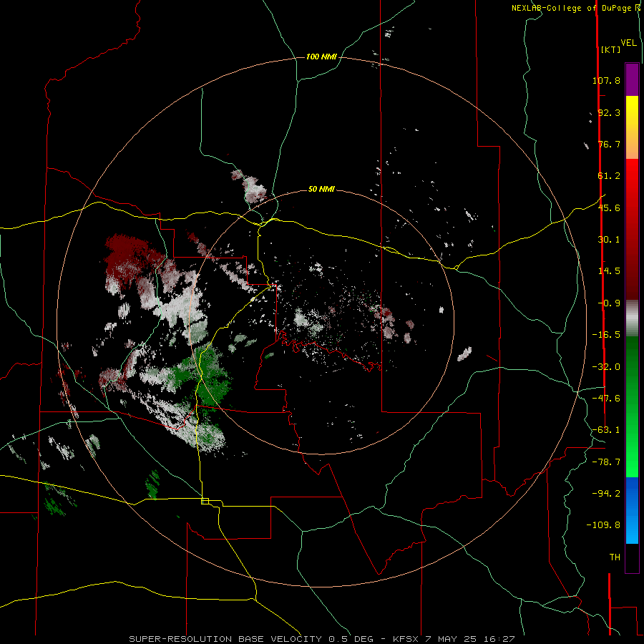Click the "VEL" legend title
Viewport: 644px width, 644px height.
tap(628, 43)
